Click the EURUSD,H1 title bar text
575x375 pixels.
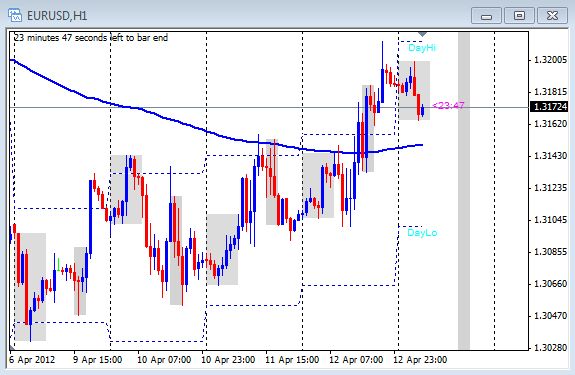[57, 16]
